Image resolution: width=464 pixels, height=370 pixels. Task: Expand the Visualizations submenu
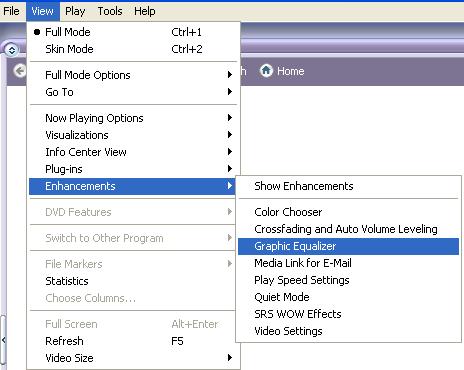point(133,135)
